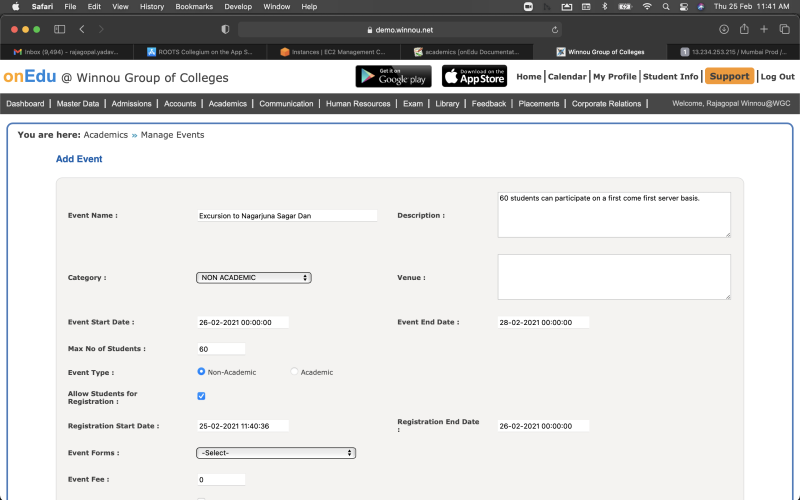
Task: Open the Bookmarks menu in menu bar
Action: pyautogui.click(x=194, y=6)
